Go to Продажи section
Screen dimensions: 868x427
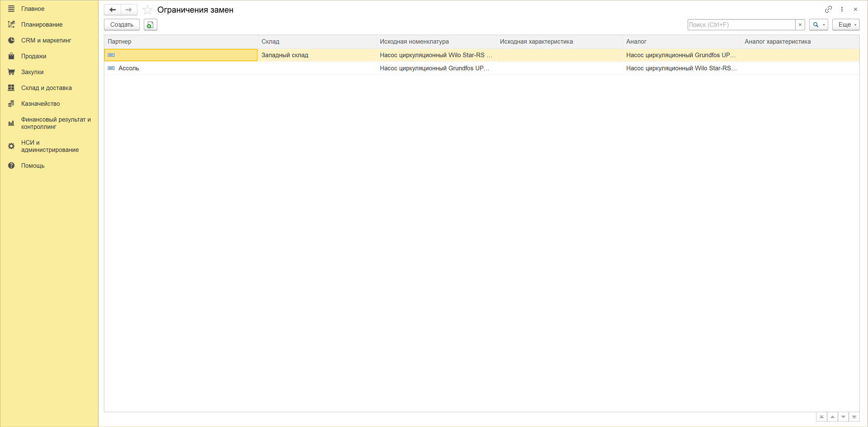[x=33, y=56]
